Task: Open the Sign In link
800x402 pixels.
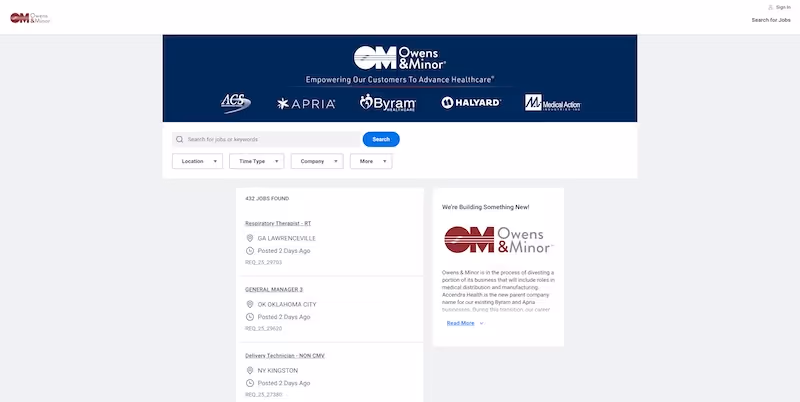Action: point(783,8)
